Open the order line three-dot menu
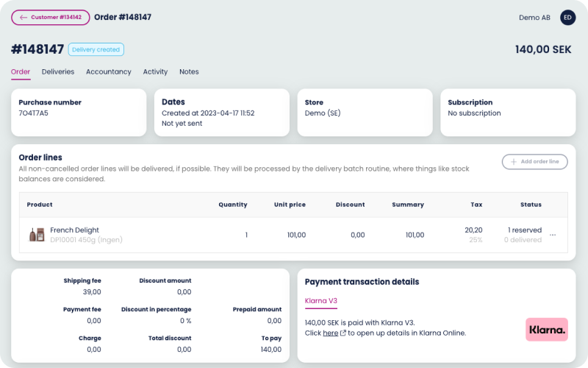The height and width of the screenshot is (368, 588). (553, 235)
